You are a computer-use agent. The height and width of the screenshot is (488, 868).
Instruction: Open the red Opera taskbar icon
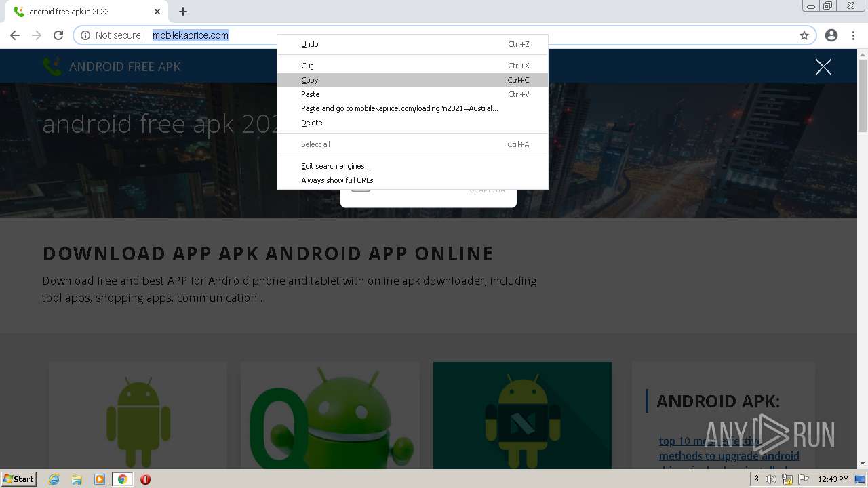pyautogui.click(x=145, y=479)
